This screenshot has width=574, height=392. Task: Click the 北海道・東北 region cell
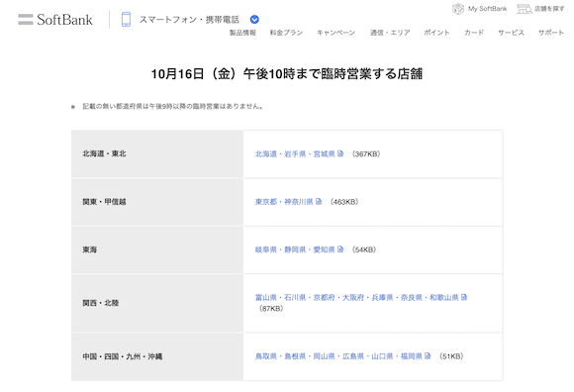click(157, 153)
